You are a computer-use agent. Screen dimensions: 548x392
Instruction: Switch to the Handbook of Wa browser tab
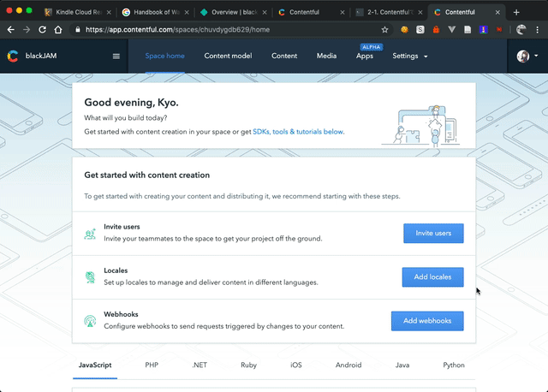(154, 12)
